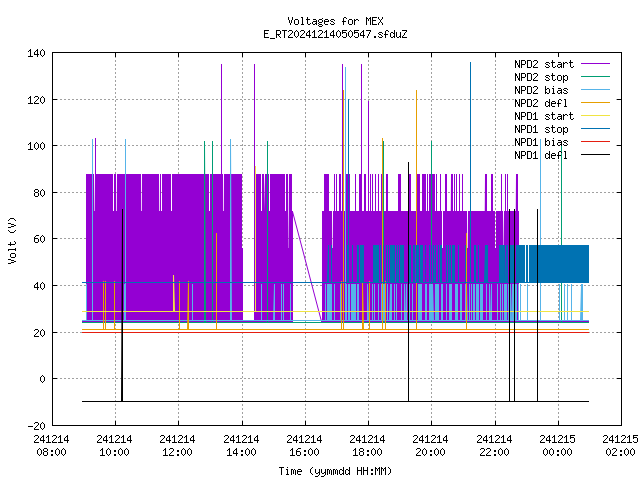Click the green NPD2 stop legend line
The image size is (640, 480).
click(x=595, y=77)
